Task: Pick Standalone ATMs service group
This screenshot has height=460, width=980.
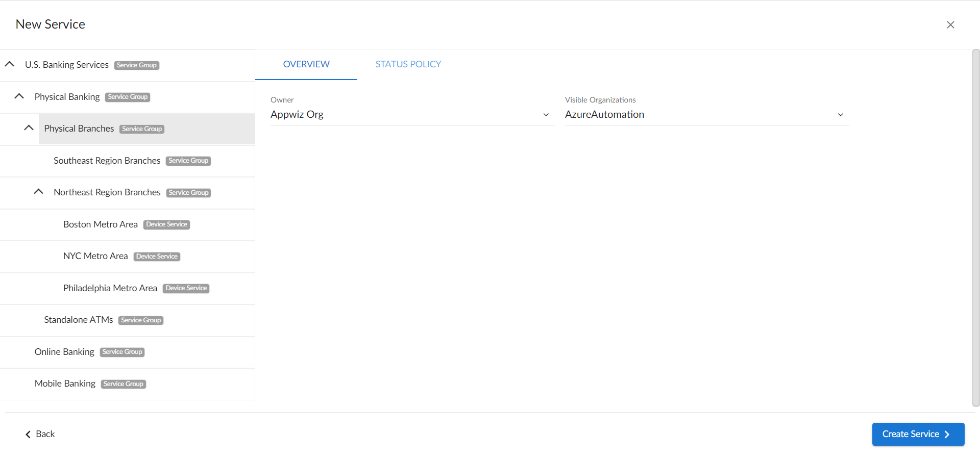Action: click(78, 320)
